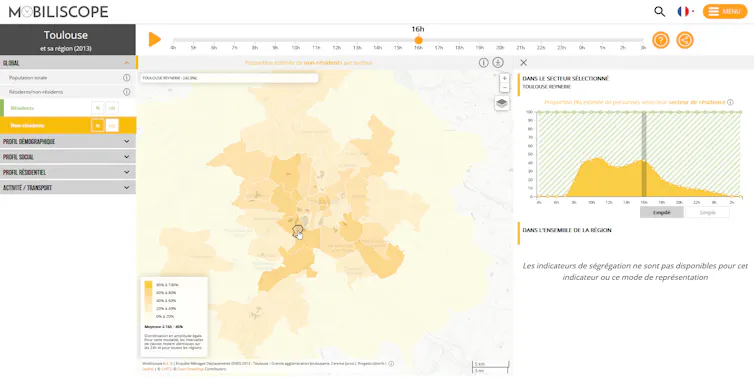Click the map info icon

483,63
